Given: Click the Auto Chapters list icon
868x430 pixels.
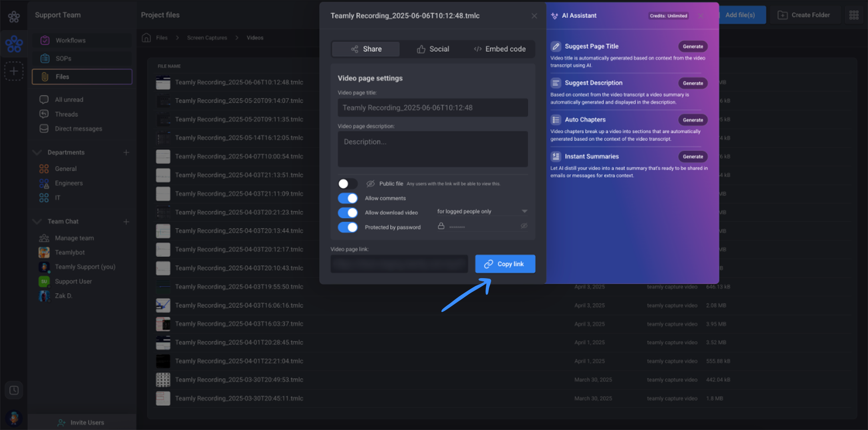Looking at the screenshot, I should 555,120.
